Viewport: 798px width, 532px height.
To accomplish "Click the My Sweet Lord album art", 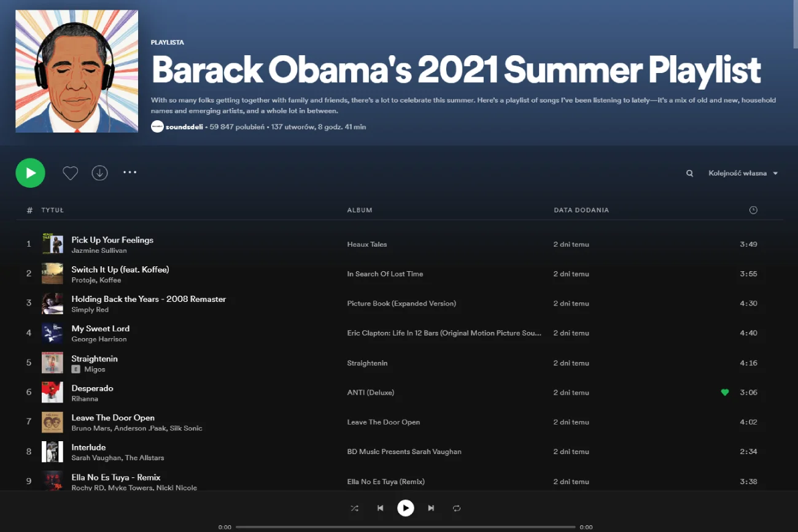I will [52, 333].
